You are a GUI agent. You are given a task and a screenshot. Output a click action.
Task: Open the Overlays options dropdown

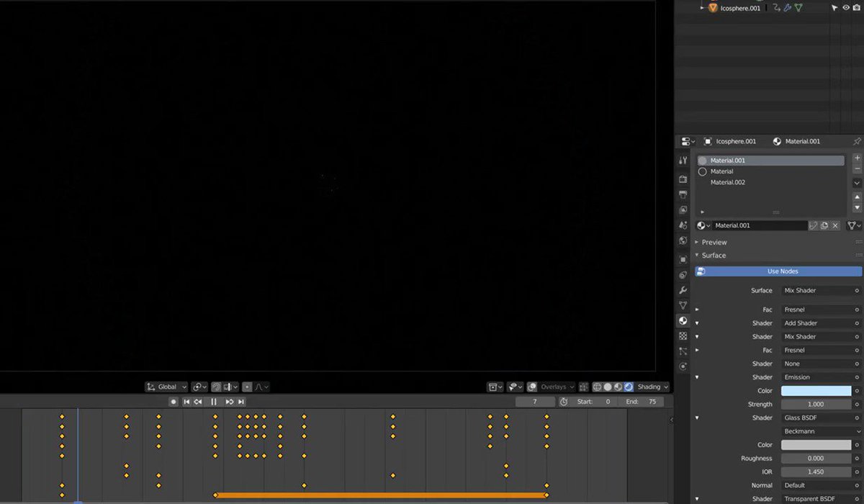pyautogui.click(x=557, y=387)
